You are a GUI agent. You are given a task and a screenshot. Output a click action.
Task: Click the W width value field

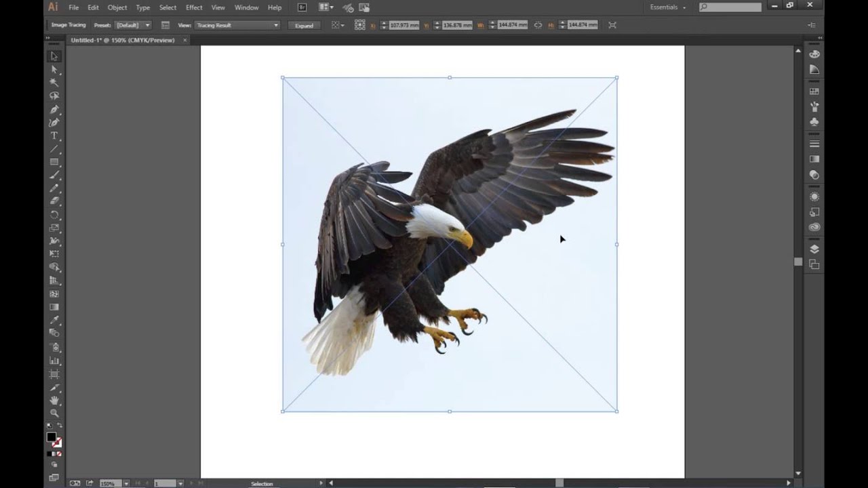coord(513,25)
